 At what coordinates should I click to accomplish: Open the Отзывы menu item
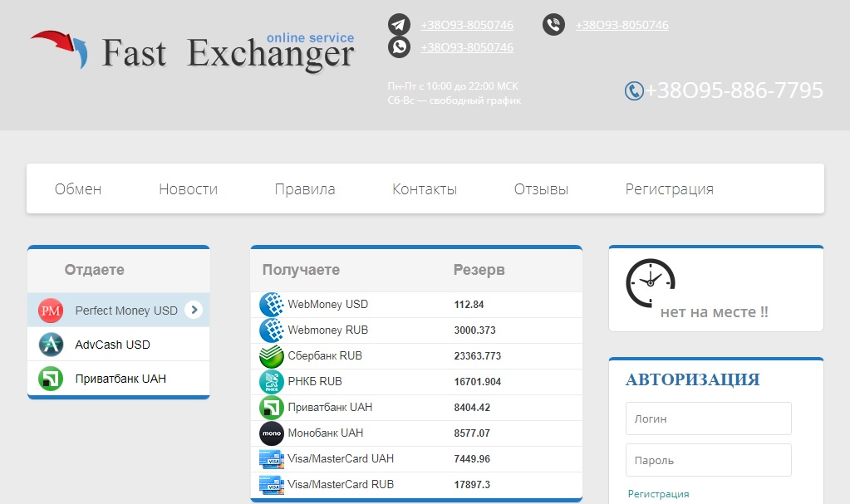pos(541,189)
